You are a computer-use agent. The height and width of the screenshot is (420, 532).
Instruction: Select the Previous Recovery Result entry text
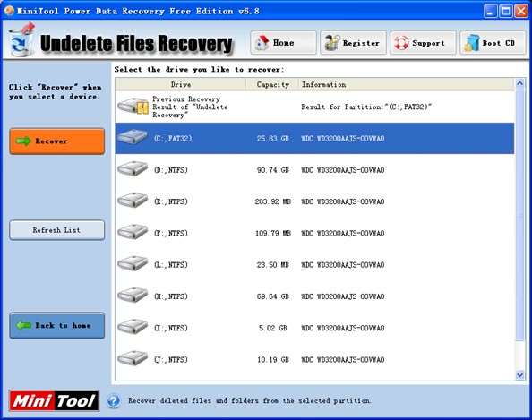point(190,107)
